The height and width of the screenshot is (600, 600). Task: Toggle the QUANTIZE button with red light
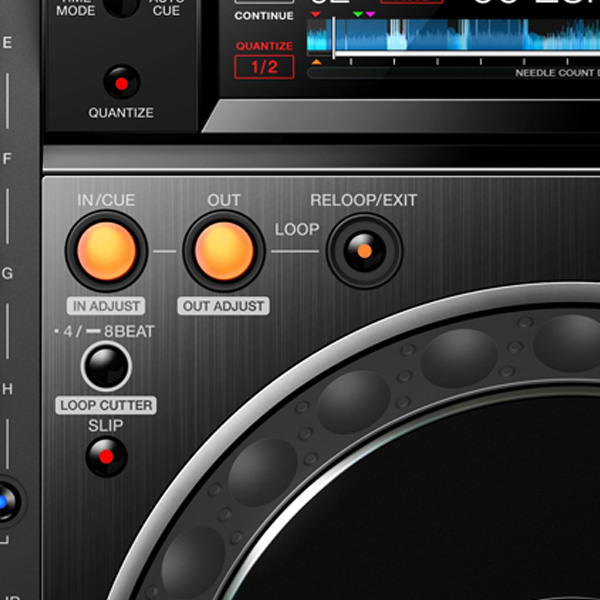pos(121,83)
